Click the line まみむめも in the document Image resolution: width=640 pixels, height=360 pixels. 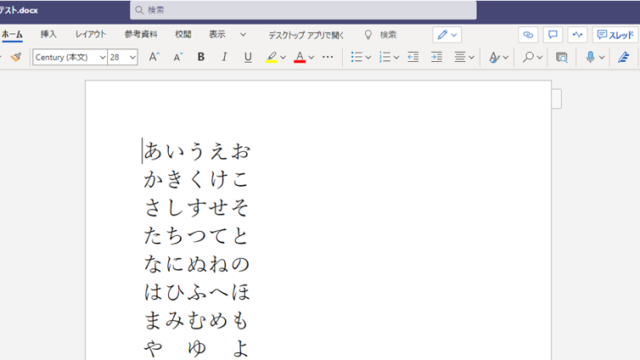coord(196,320)
